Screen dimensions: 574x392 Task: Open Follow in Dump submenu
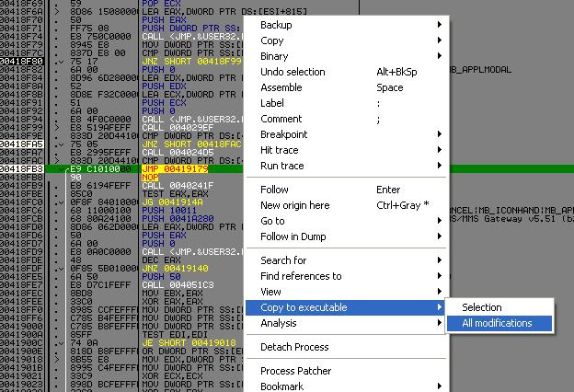346,236
